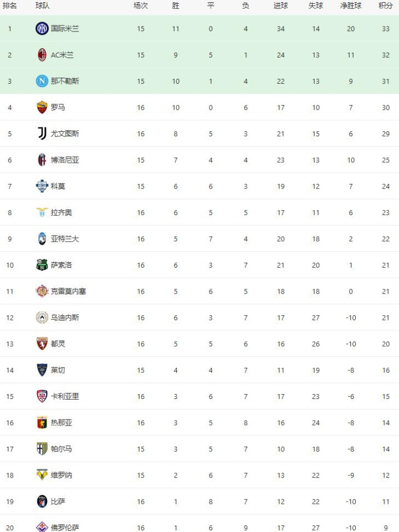Open the 亚特兰大 team name link
This screenshot has width=399, height=532.
[65, 239]
